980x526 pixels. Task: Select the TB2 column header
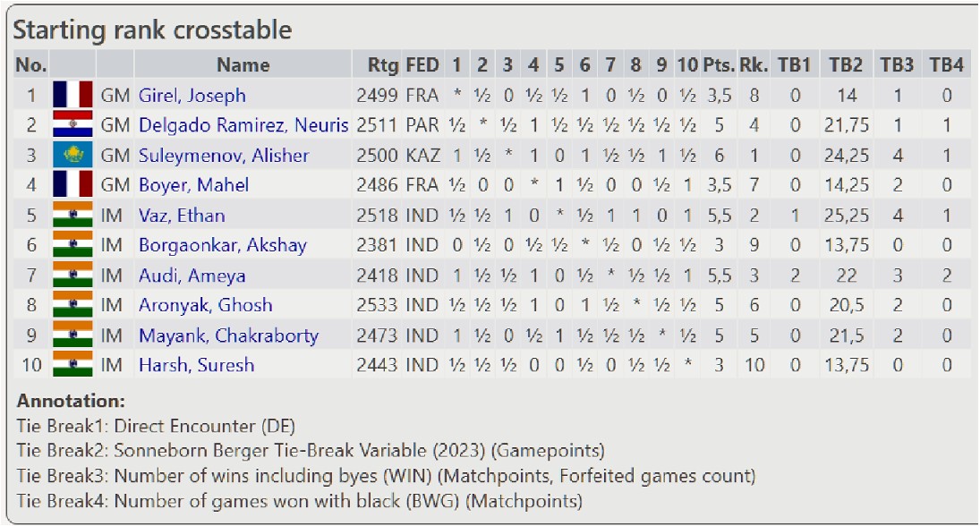(845, 64)
